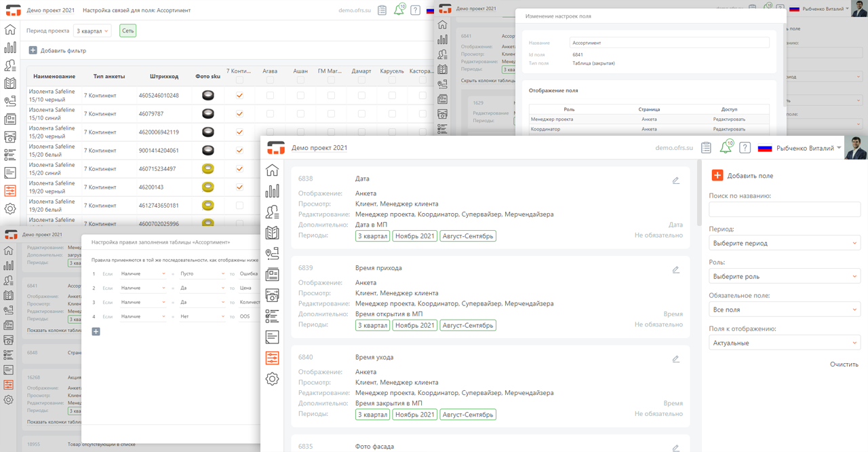The width and height of the screenshot is (868, 452).
Task: Open the "3 квартал" project period dropdown
Action: point(92,31)
